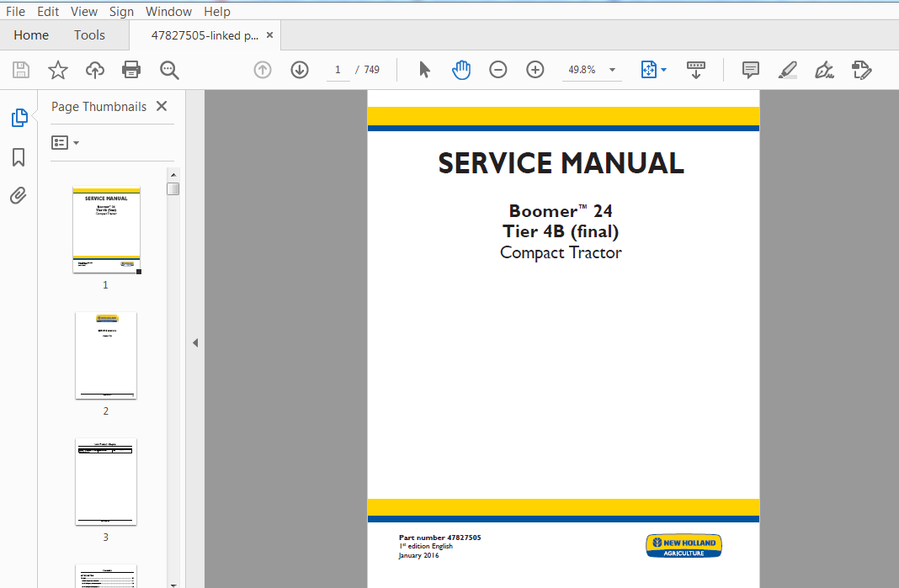Image resolution: width=899 pixels, height=588 pixels.
Task: Click the 'January 2016' date text
Action: coord(418,555)
